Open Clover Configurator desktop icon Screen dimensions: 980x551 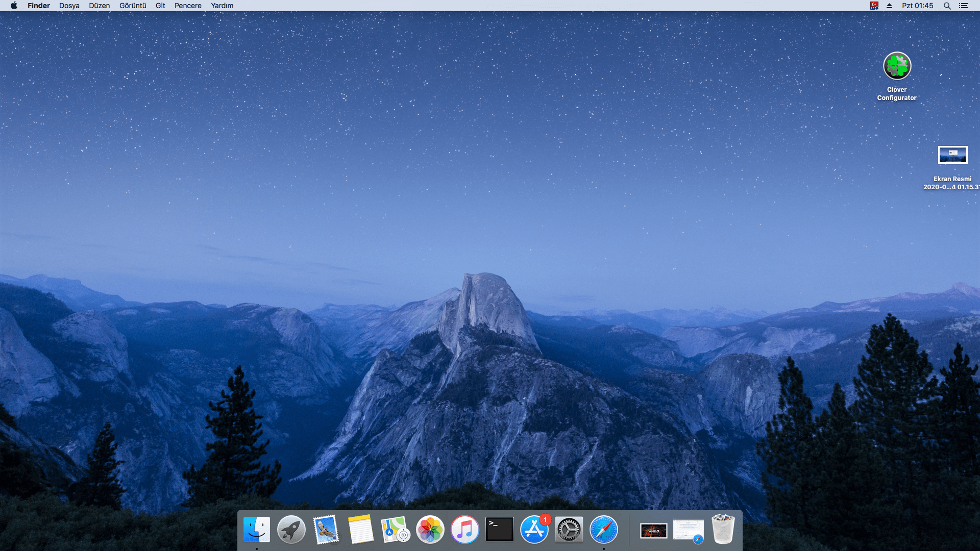(x=897, y=66)
